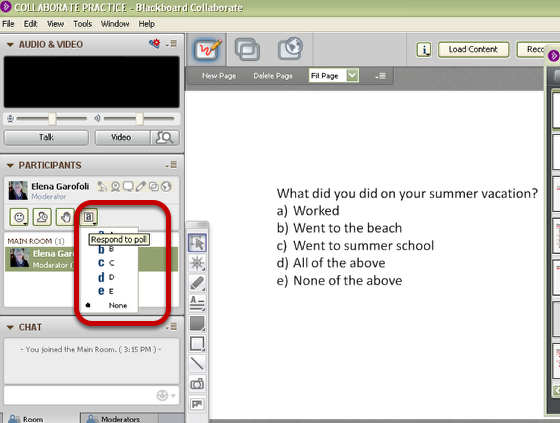This screenshot has height=423, width=560.
Task: Collapse the Chat panel triangle
Action: coord(10,327)
